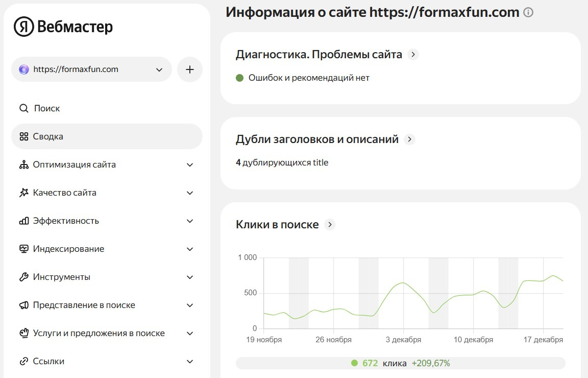Open Инструменты menu item
Screen dimensions: 588x378
tap(107, 277)
